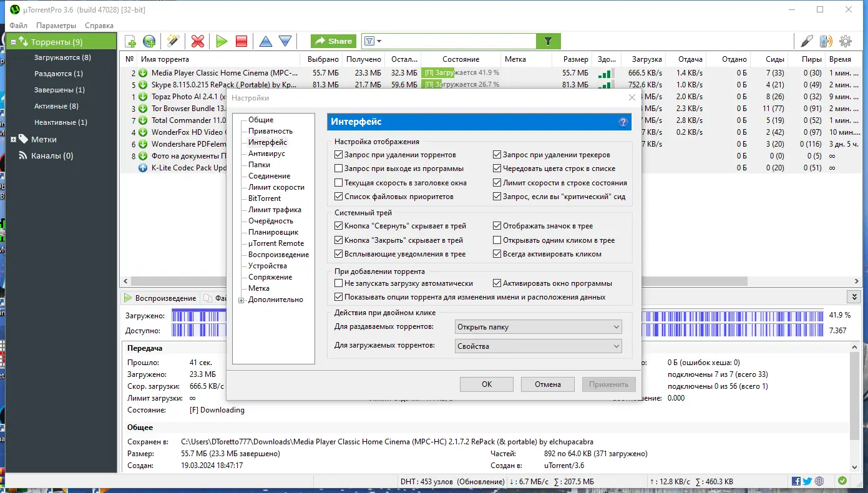Open preferences via gear icon
Viewport: 868px width, 493px height.
pos(846,41)
